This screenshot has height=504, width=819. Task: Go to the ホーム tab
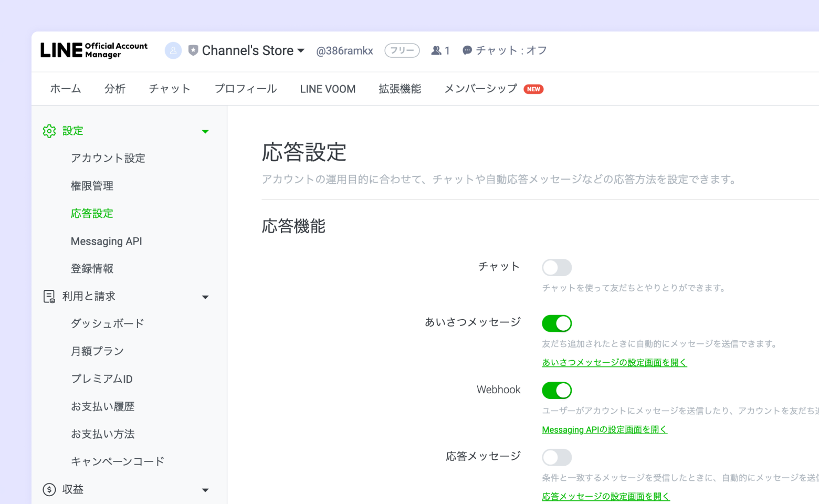(66, 89)
